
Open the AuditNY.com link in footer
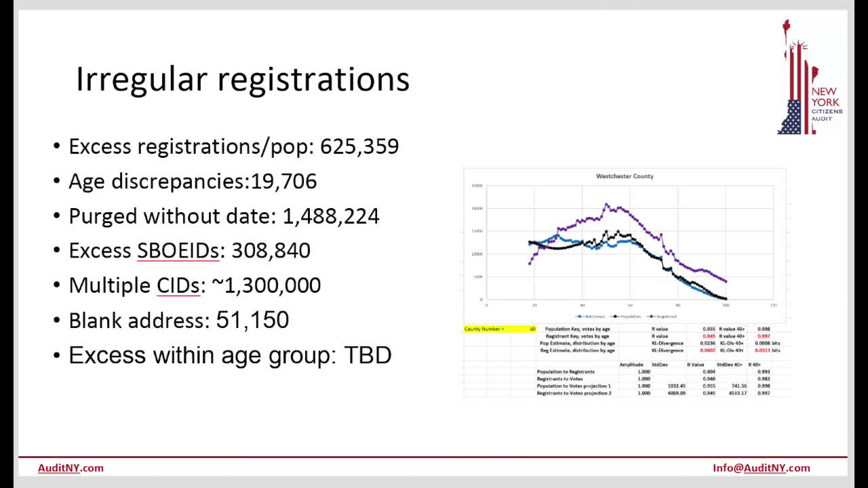(x=71, y=468)
